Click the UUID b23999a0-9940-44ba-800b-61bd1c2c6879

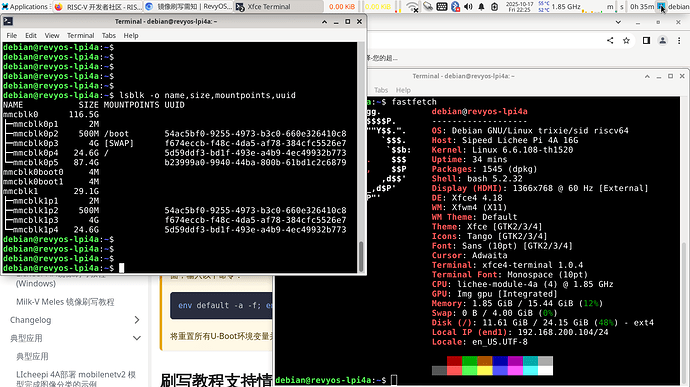[255, 162]
